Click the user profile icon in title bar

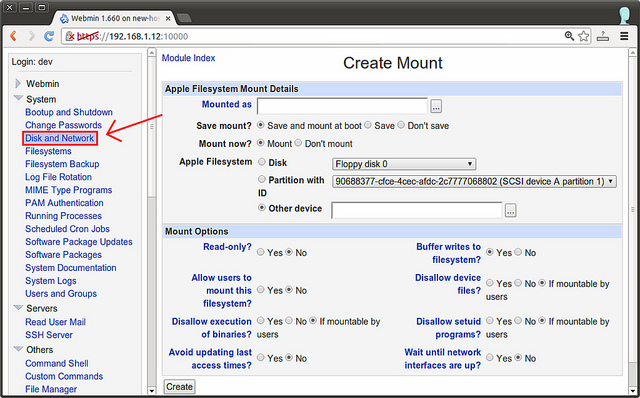point(624,16)
